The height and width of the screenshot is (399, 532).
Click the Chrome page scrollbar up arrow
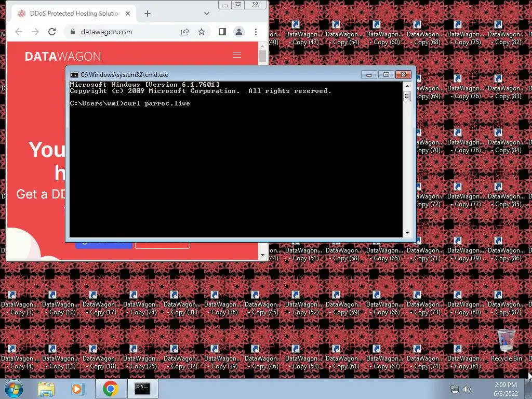pyautogui.click(x=262, y=46)
